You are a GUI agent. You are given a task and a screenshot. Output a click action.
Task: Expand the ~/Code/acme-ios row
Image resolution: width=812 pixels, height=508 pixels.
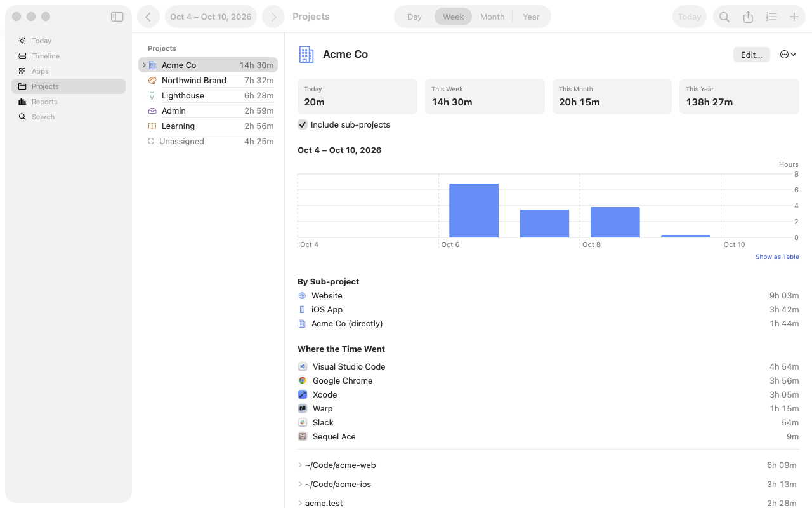coord(300,484)
